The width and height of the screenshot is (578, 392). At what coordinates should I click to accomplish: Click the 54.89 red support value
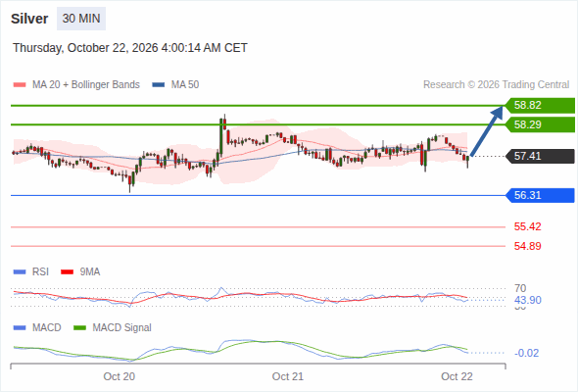527,246
